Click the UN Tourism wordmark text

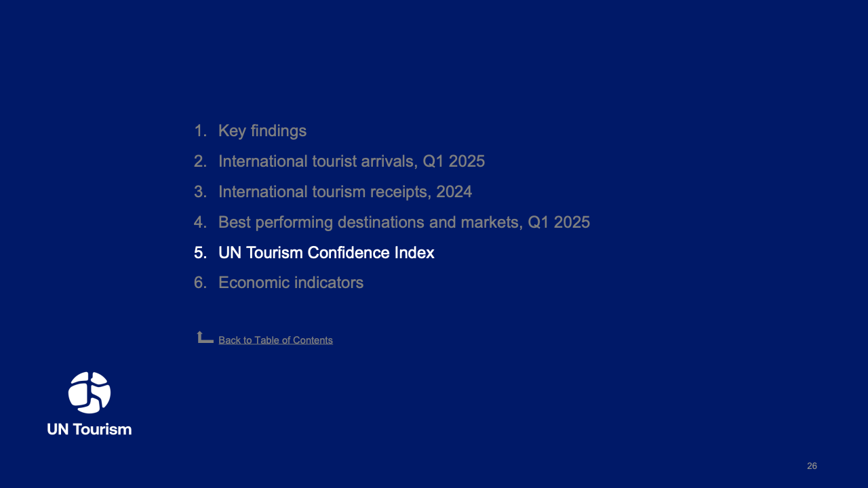(90, 429)
